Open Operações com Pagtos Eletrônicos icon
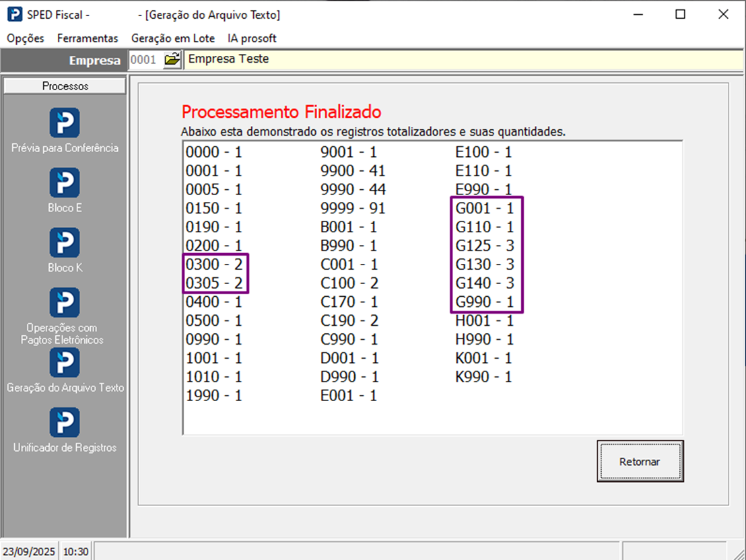Screen dimensions: 746x560 click(65, 303)
